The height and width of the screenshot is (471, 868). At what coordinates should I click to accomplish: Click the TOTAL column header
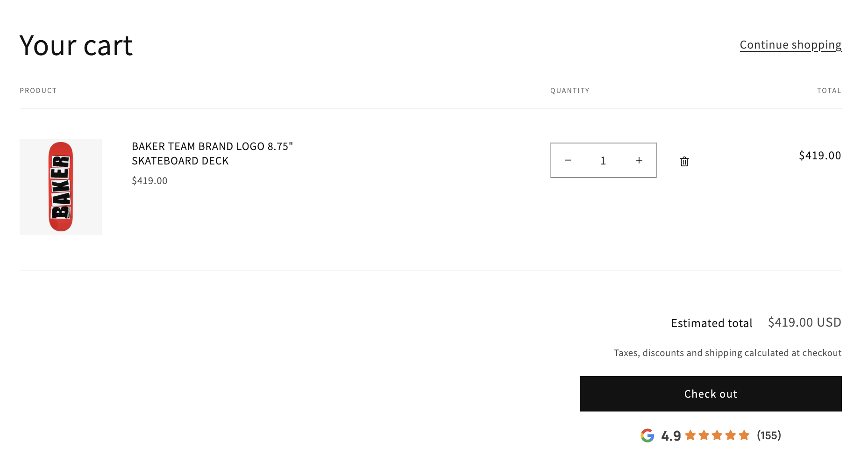[x=829, y=91]
